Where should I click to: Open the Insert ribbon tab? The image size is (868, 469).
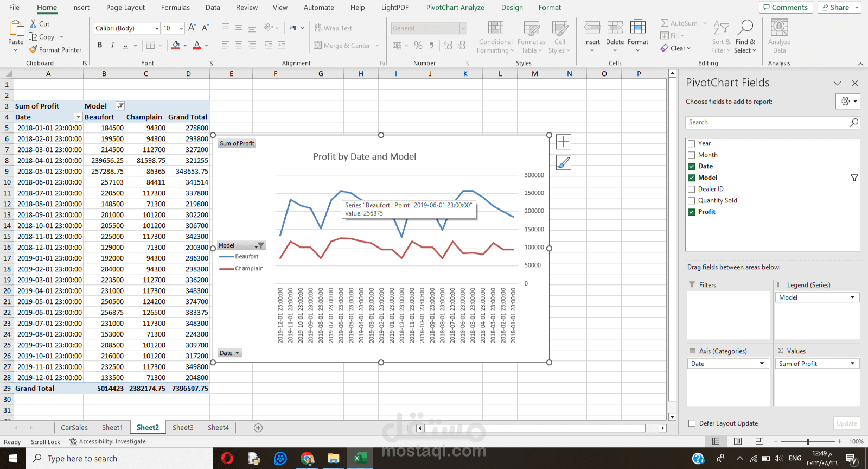pyautogui.click(x=81, y=8)
